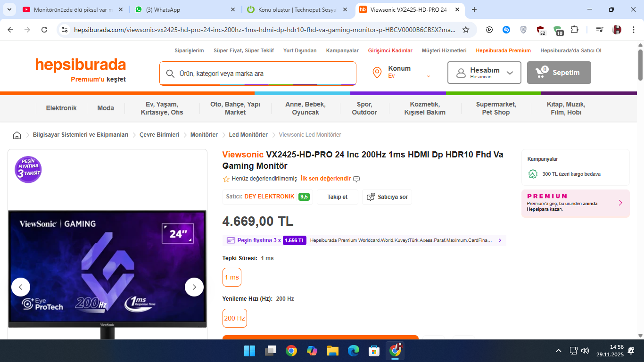
Task: Switch to the WhatsApp tab
Action: [x=185, y=9]
